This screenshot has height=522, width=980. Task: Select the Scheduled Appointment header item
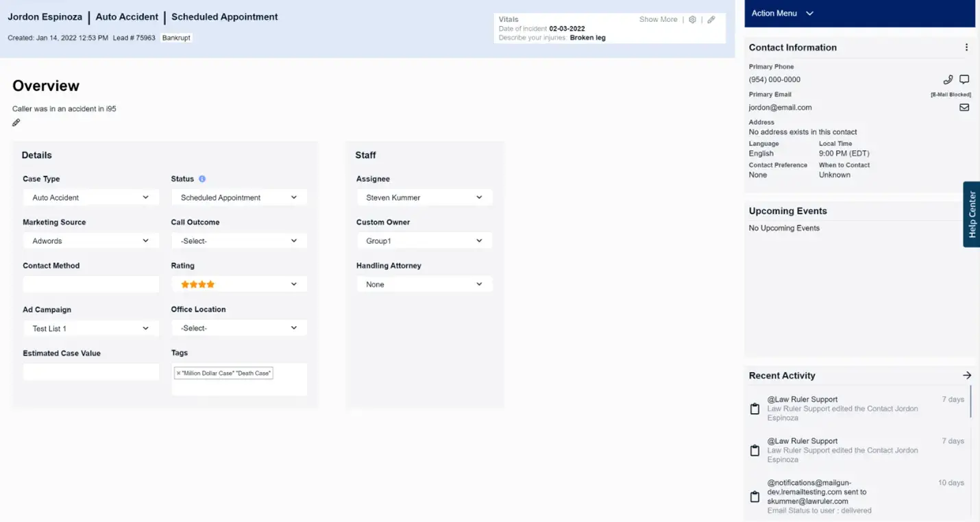click(224, 16)
